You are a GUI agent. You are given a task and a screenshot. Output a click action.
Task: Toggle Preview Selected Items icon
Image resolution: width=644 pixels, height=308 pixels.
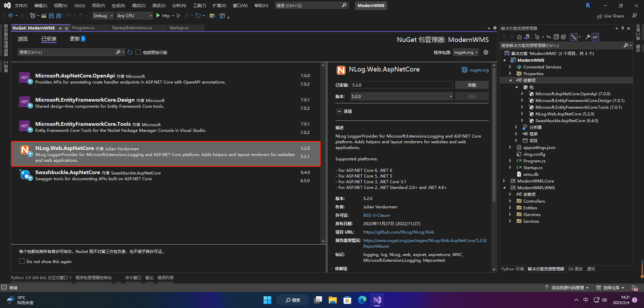coord(595,37)
